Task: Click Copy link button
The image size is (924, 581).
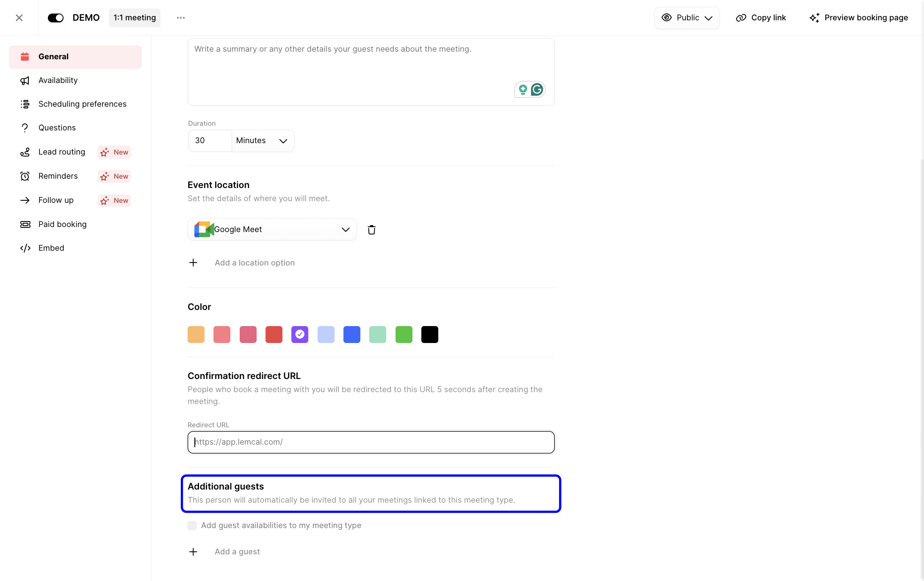Action: pos(761,18)
